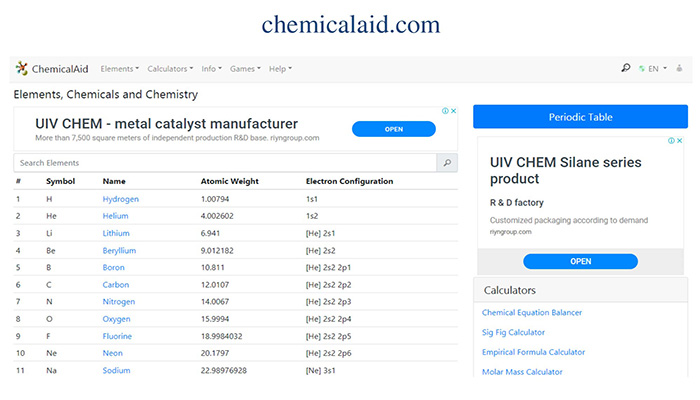Close the metal catalyst banner ad
This screenshot has height=400, width=700.
pyautogui.click(x=453, y=111)
